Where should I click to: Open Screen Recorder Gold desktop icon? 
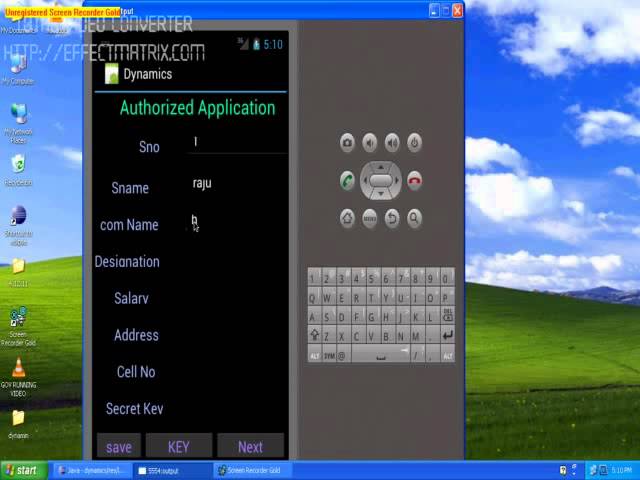point(18,327)
